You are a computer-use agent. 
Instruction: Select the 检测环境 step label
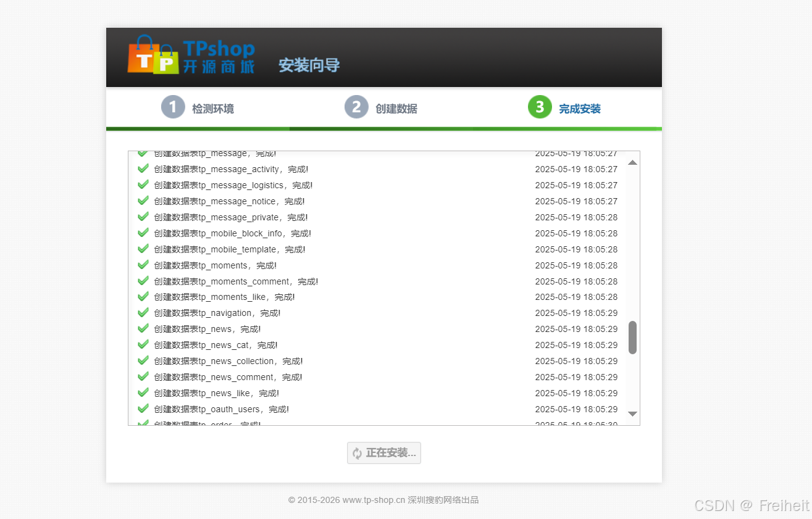pyautogui.click(x=213, y=109)
